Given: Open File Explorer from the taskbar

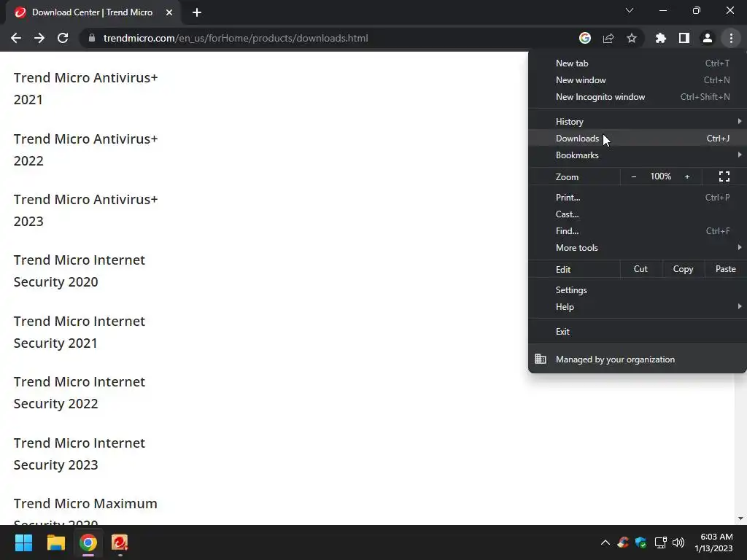Looking at the screenshot, I should tap(55, 542).
